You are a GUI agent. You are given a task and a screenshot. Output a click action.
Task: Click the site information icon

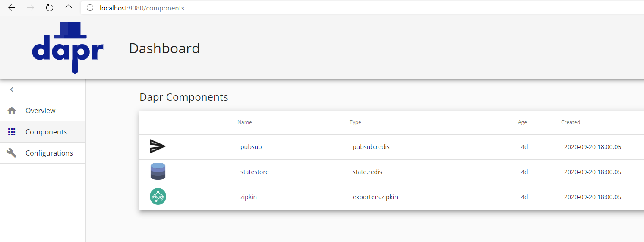(90, 8)
